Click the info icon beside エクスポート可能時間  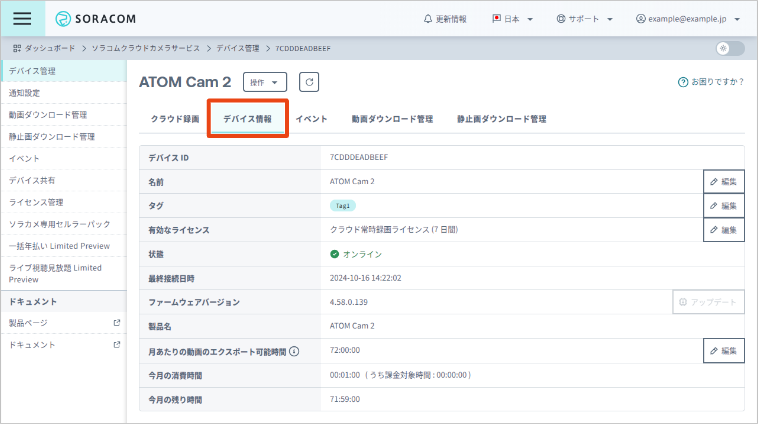point(294,351)
